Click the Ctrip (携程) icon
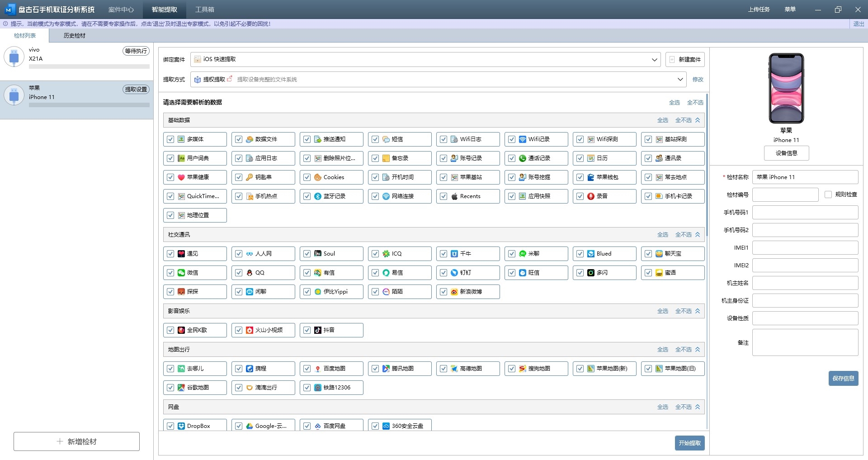The image size is (868, 460). (x=250, y=369)
